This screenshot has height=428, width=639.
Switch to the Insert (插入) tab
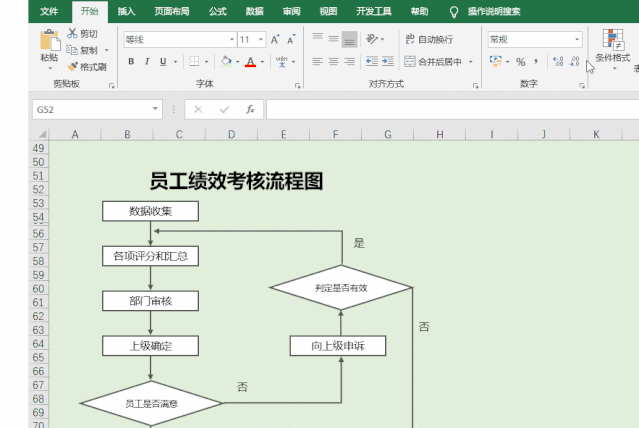point(126,11)
